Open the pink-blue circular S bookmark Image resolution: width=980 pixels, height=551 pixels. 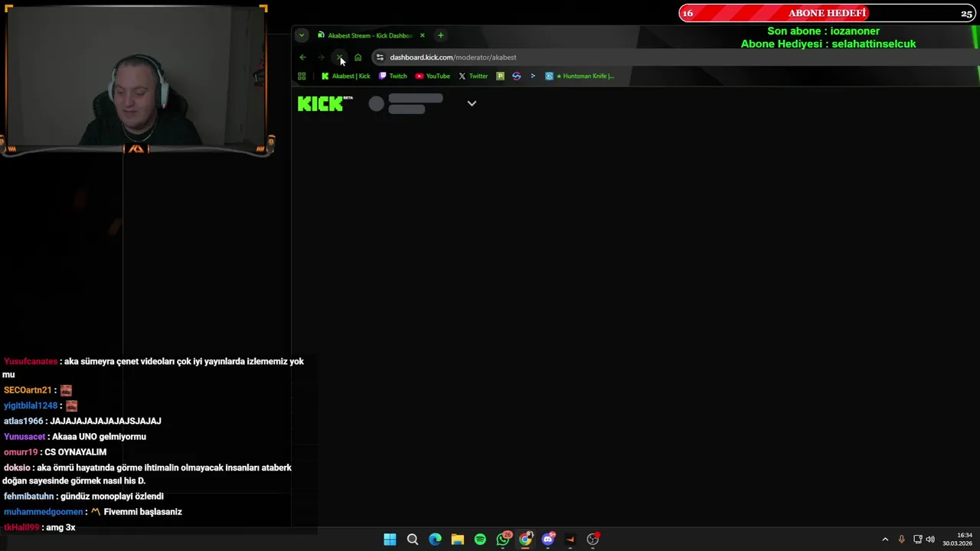pos(516,76)
